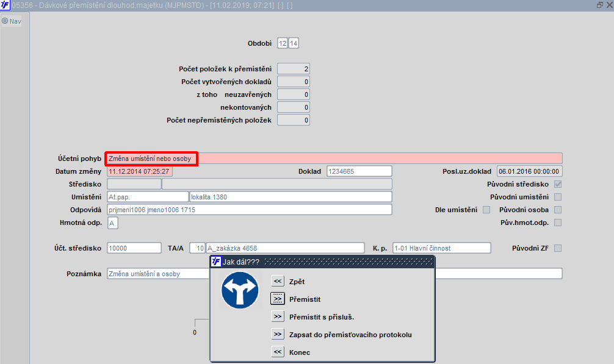
Task: Click the Konec arrow button
Action: click(278, 352)
